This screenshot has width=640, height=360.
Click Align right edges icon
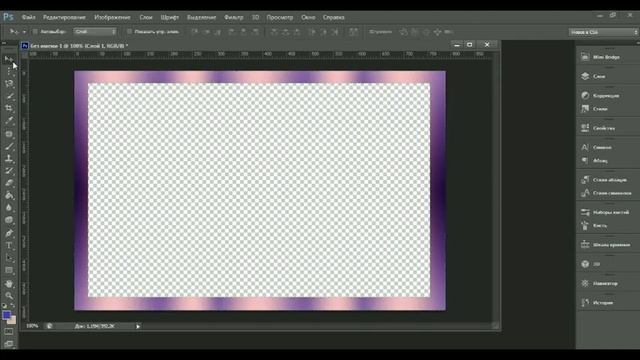(256, 32)
